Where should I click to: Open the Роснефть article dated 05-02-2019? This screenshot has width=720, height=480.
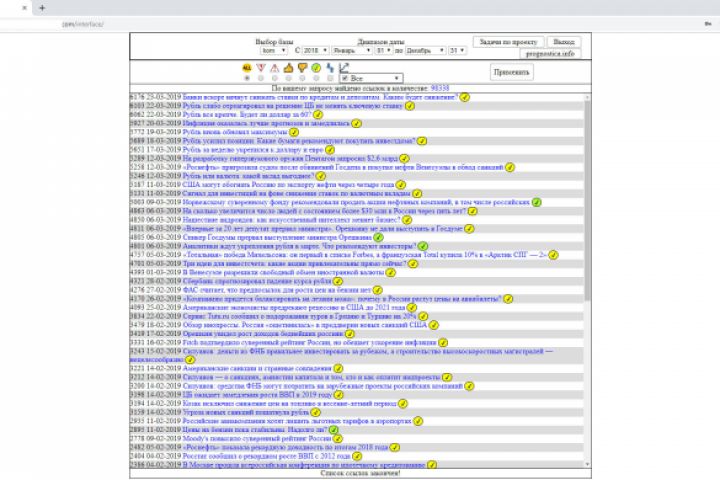[x=285, y=447]
